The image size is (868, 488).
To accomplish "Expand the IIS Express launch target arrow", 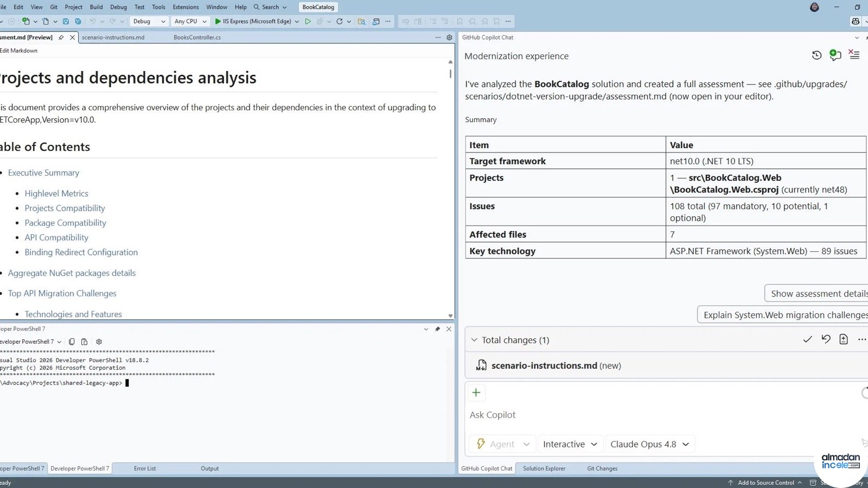I will pyautogui.click(x=297, y=22).
